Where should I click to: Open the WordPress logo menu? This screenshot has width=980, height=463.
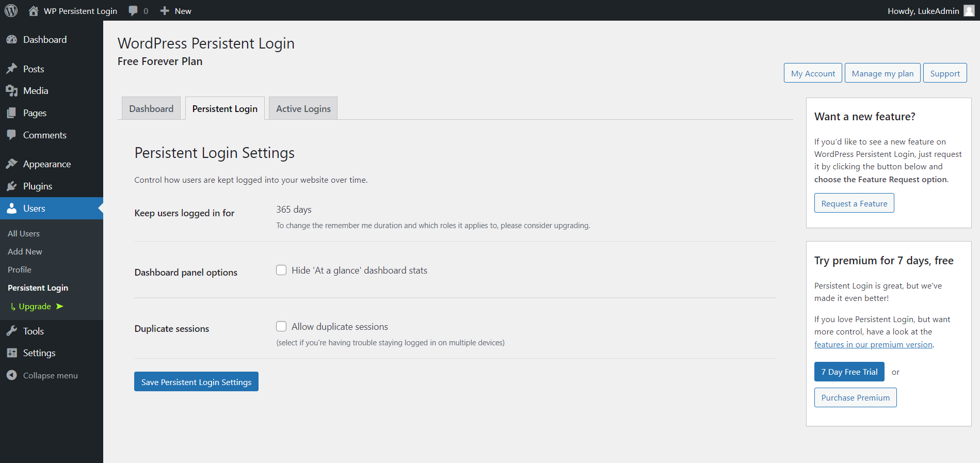(11, 10)
